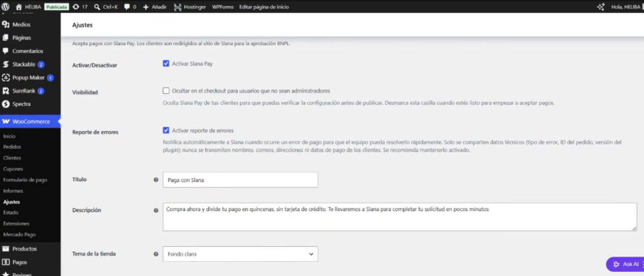Grab the Descripción textarea resize handle

[634, 229]
